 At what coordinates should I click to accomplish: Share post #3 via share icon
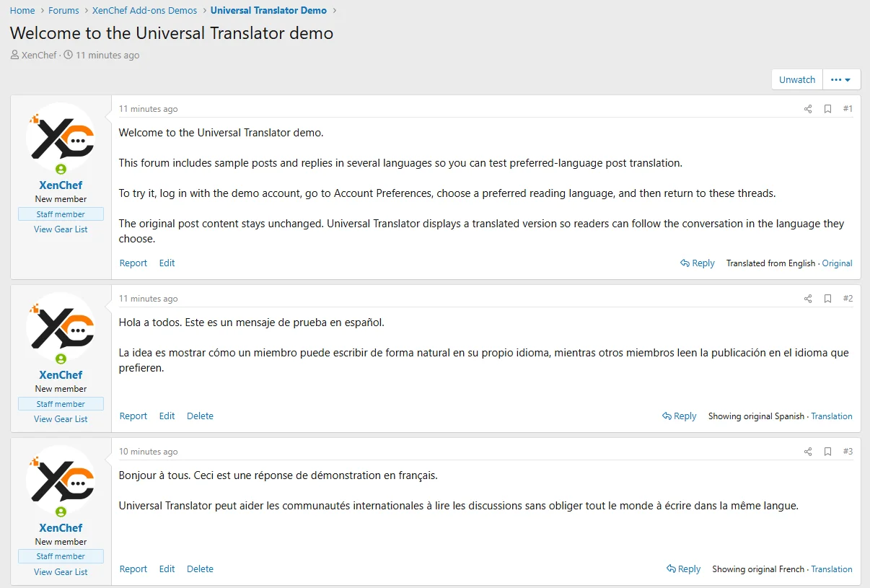pos(808,452)
